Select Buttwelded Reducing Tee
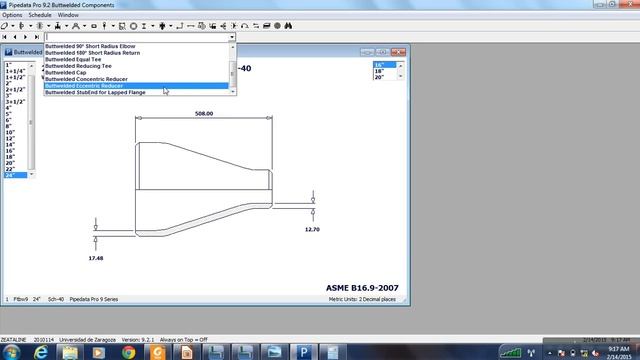 136,66
